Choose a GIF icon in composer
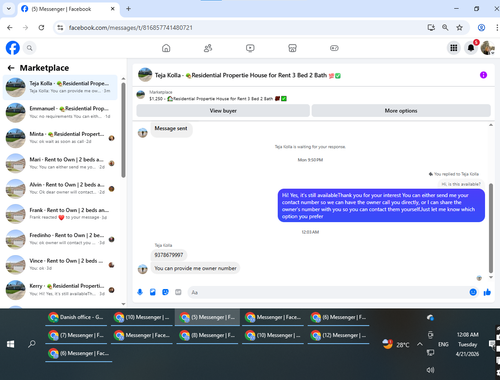Viewport: 500px width, 380px height. click(x=178, y=292)
